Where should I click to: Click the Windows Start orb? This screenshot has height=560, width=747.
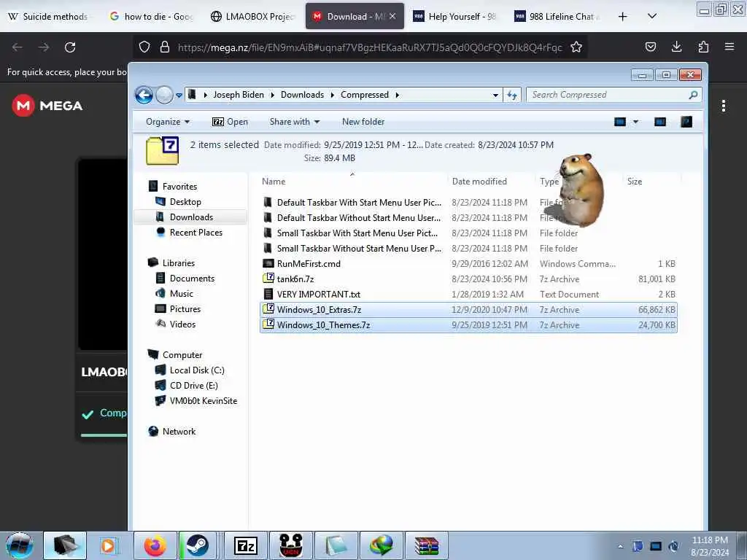click(19, 545)
